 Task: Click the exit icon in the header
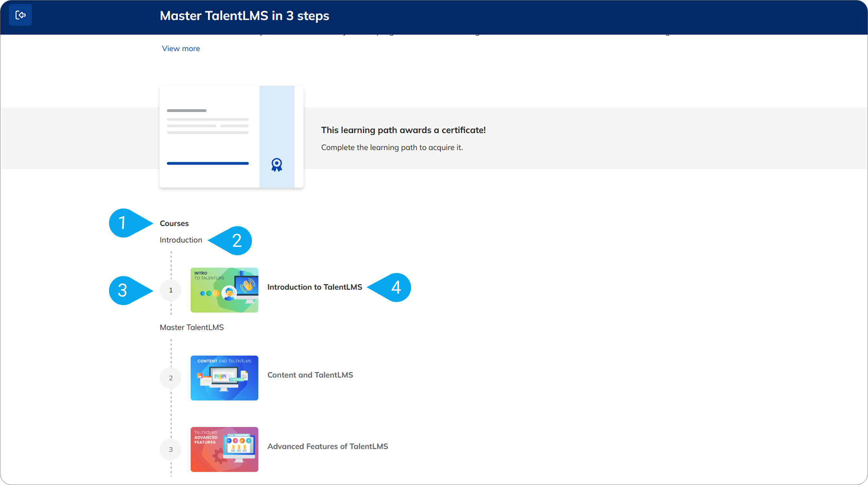(x=20, y=15)
